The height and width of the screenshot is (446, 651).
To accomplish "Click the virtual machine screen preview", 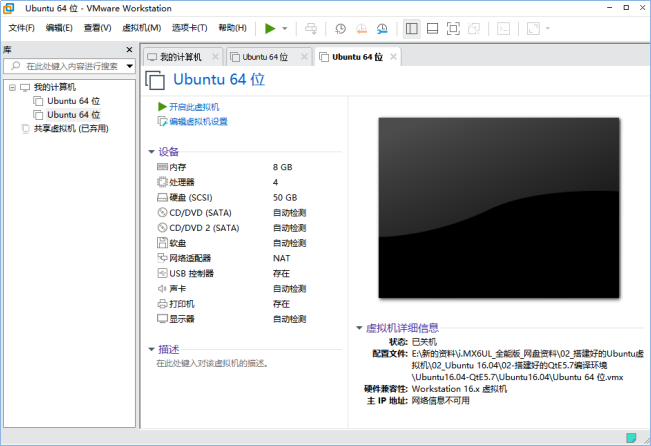I will pyautogui.click(x=499, y=208).
